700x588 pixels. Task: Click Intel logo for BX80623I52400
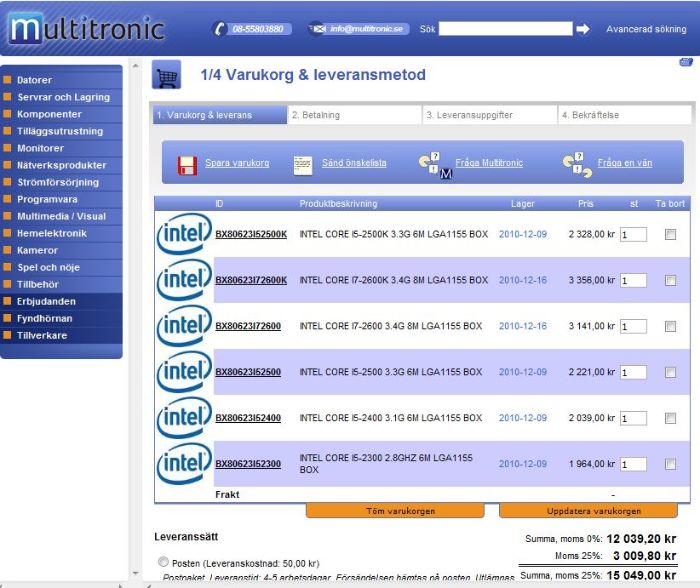click(184, 418)
